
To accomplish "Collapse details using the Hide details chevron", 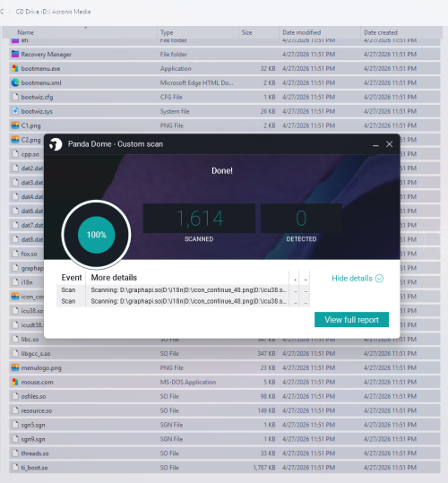I will [379, 279].
